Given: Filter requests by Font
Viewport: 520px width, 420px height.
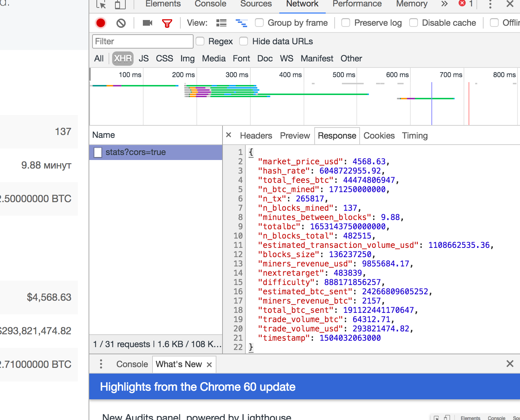Looking at the screenshot, I should click(241, 59).
